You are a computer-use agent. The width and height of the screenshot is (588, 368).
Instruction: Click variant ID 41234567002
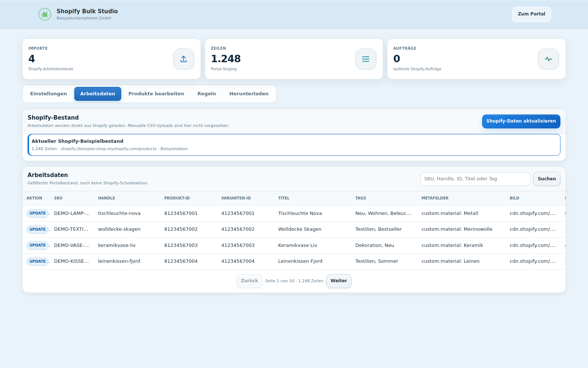coord(238,229)
